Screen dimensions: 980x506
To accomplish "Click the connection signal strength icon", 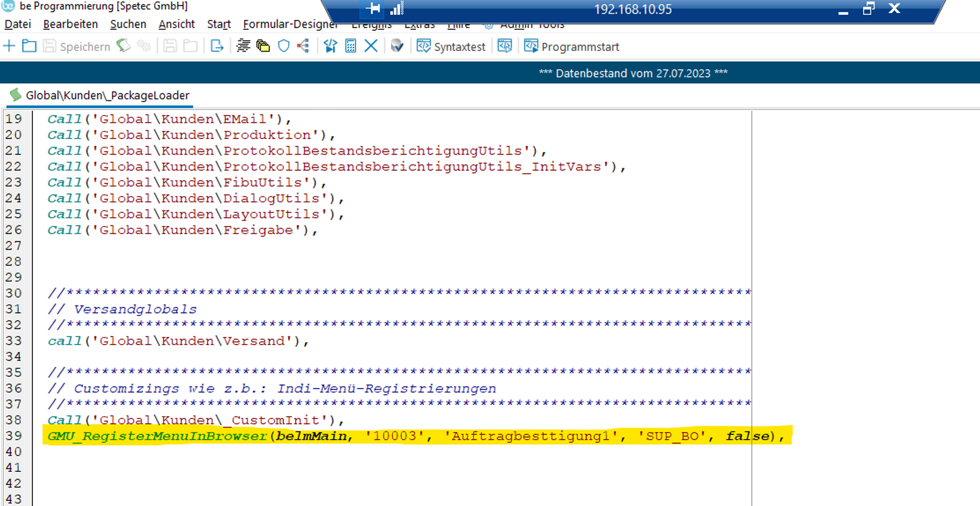I will click(x=396, y=9).
